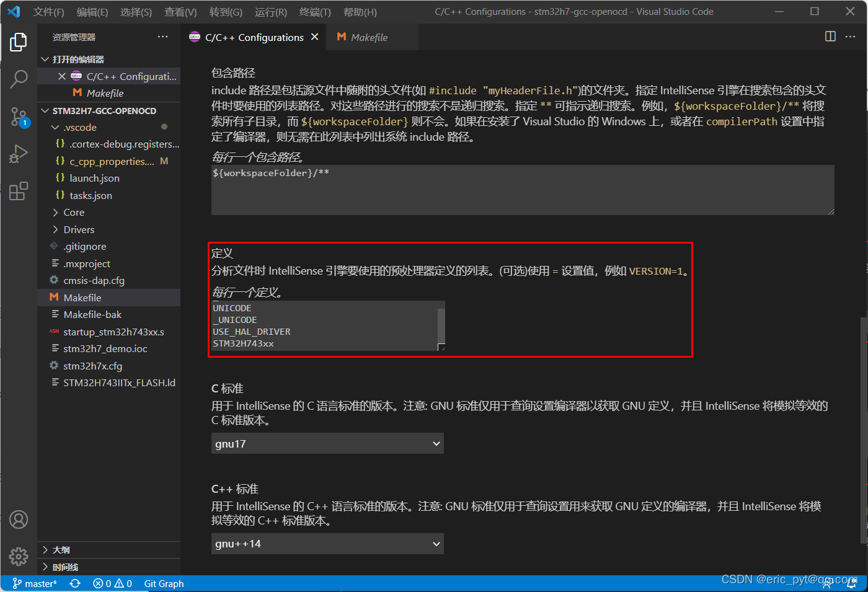868x592 pixels.
Task: Click the include path text area
Action: click(x=523, y=190)
